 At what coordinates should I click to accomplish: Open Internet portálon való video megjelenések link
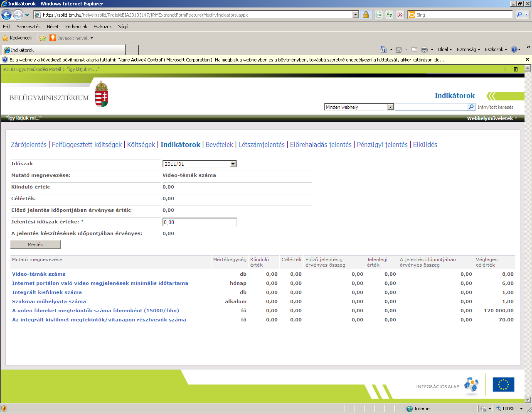tap(100, 283)
